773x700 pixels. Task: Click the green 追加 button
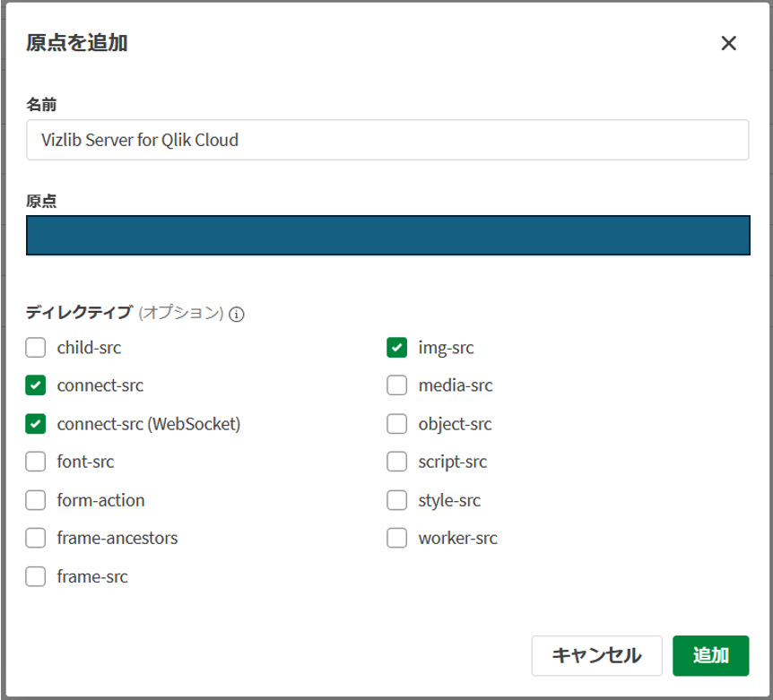click(710, 656)
